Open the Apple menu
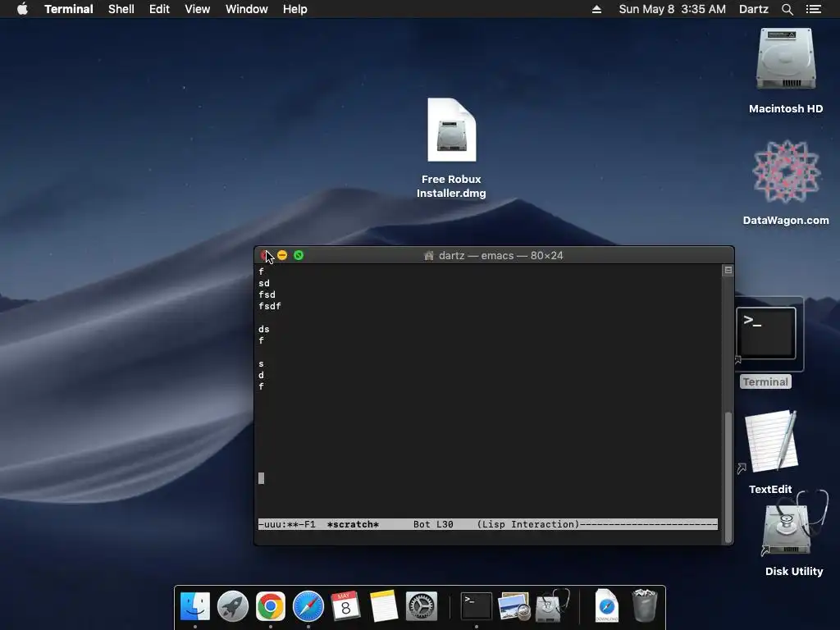The height and width of the screenshot is (630, 840). coord(22,9)
